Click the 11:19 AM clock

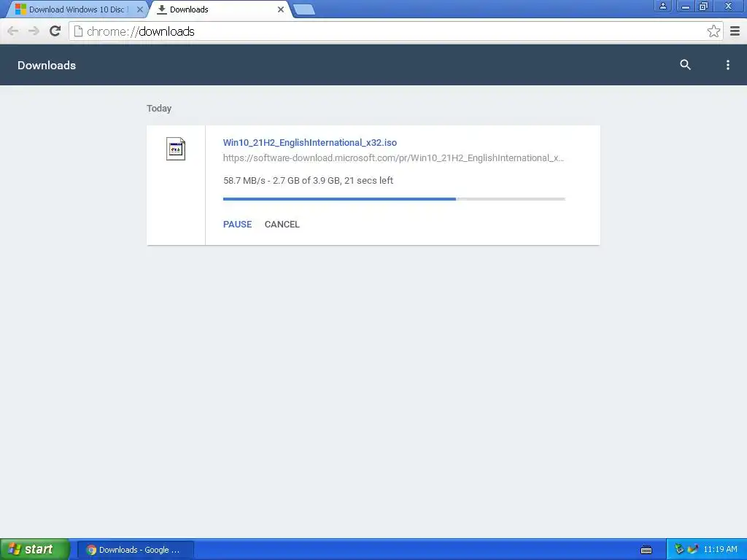(x=720, y=549)
